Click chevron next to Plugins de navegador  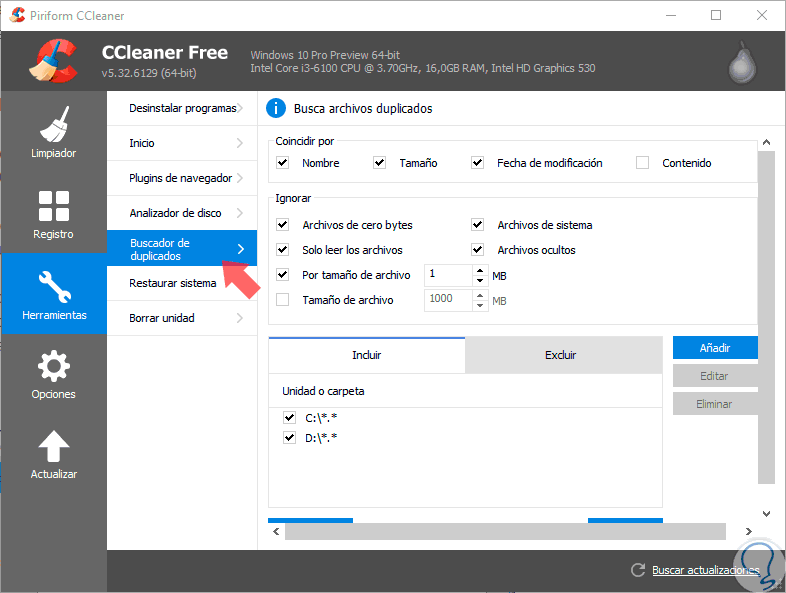(x=240, y=178)
